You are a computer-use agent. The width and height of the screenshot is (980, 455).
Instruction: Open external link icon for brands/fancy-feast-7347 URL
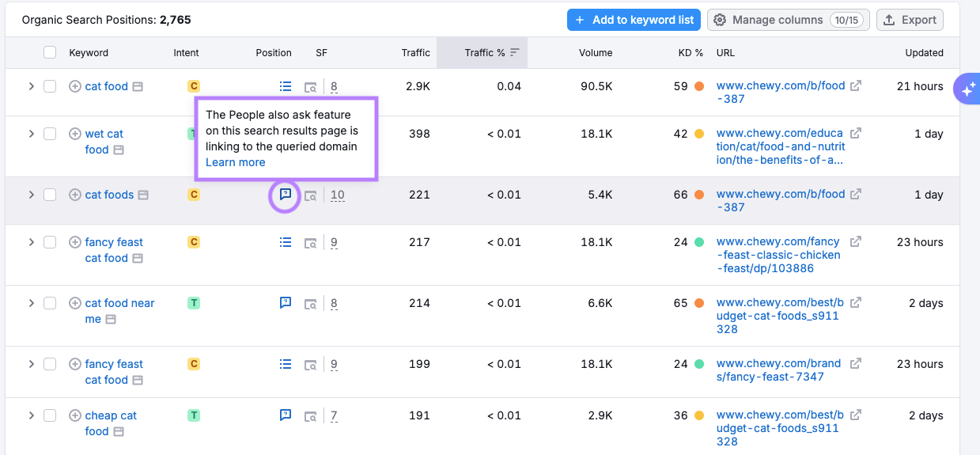pyautogui.click(x=856, y=363)
